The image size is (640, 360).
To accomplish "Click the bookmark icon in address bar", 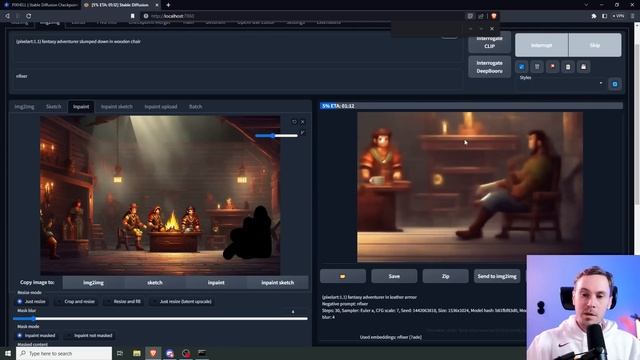I will coord(133,16).
